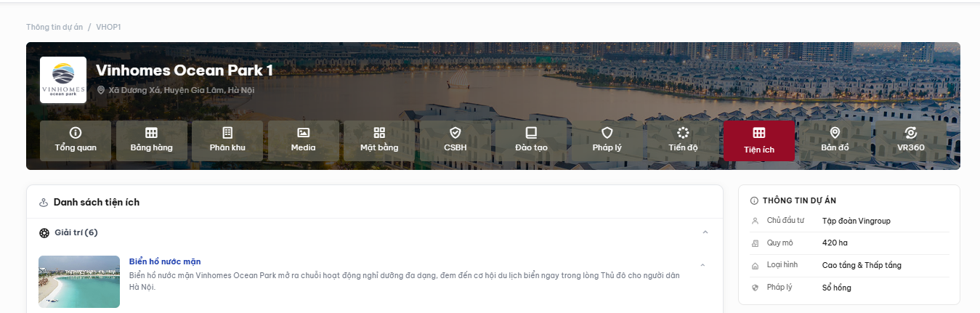The image size is (980, 313).
Task: Open the Bảng hàng tab
Action: [152, 141]
